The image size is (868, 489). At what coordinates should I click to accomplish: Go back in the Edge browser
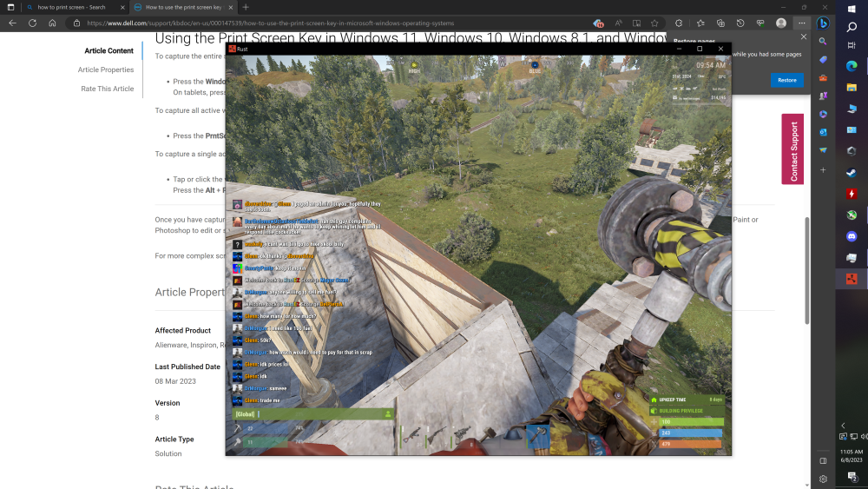pos(12,23)
